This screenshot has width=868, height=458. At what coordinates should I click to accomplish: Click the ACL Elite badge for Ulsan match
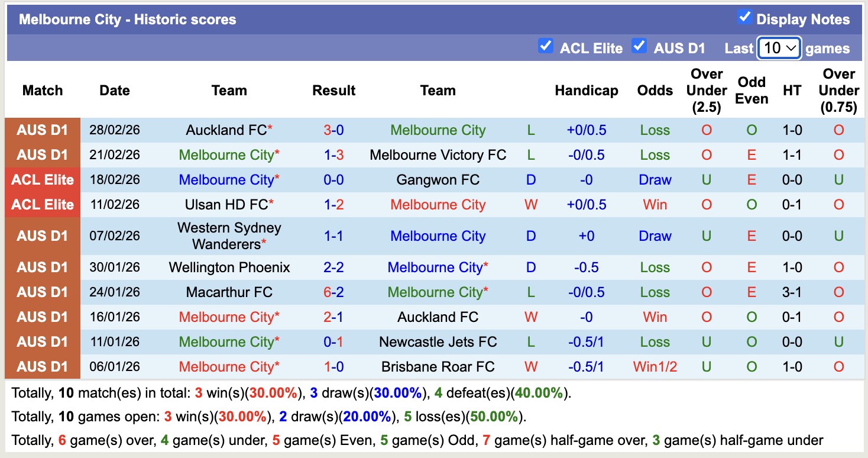(42, 204)
